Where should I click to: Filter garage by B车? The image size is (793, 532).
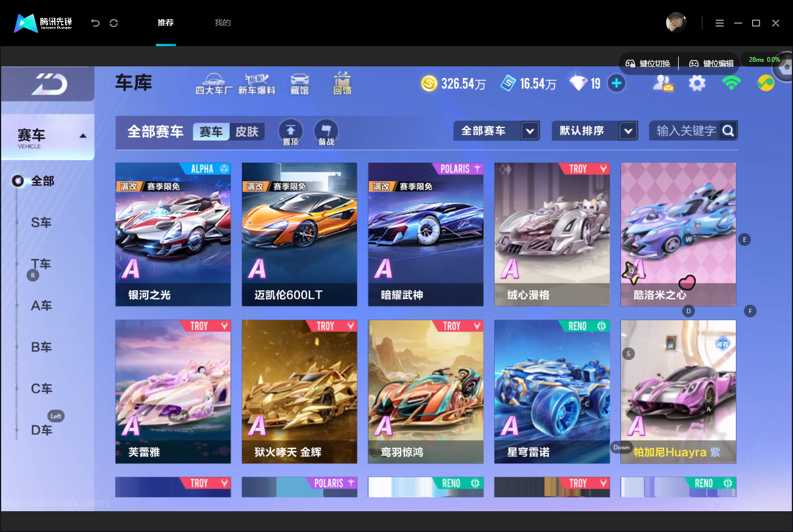point(42,347)
